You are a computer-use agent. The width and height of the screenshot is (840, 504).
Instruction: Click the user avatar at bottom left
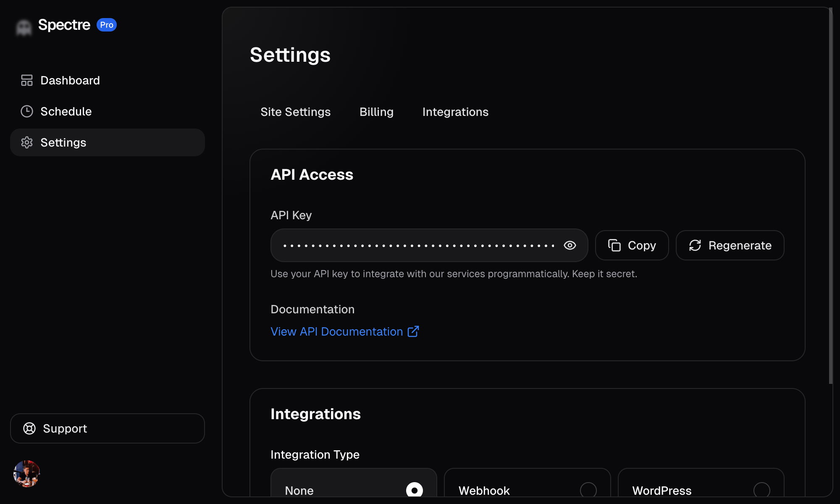(x=26, y=473)
